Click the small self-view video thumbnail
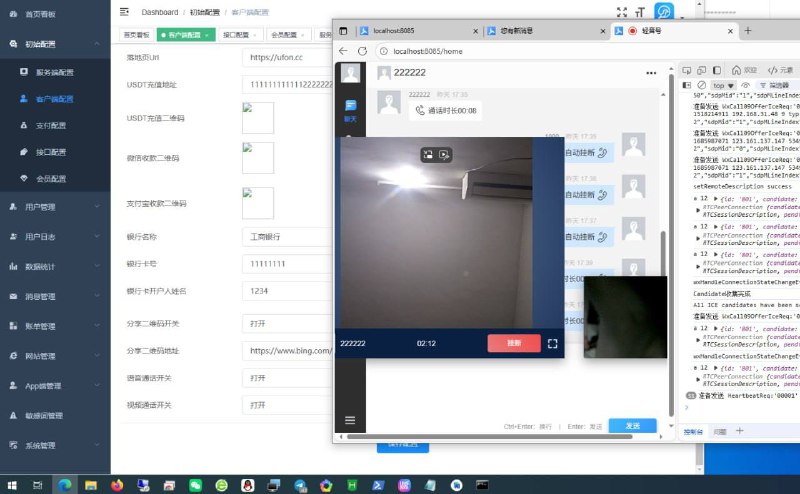 pyautogui.click(x=625, y=317)
